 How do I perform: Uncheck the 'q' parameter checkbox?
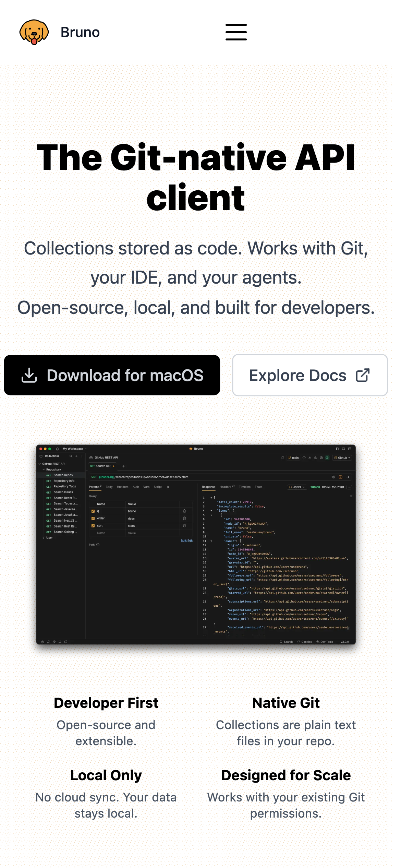click(93, 511)
